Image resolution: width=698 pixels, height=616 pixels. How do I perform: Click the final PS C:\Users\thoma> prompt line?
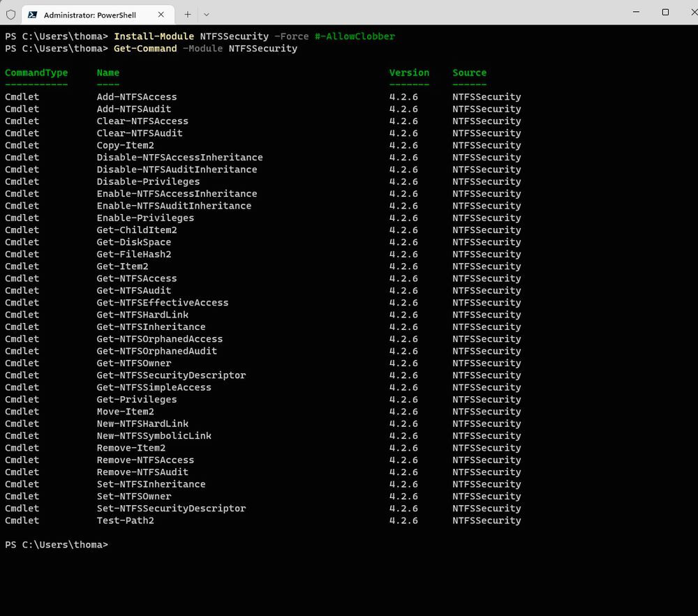pyautogui.click(x=56, y=545)
